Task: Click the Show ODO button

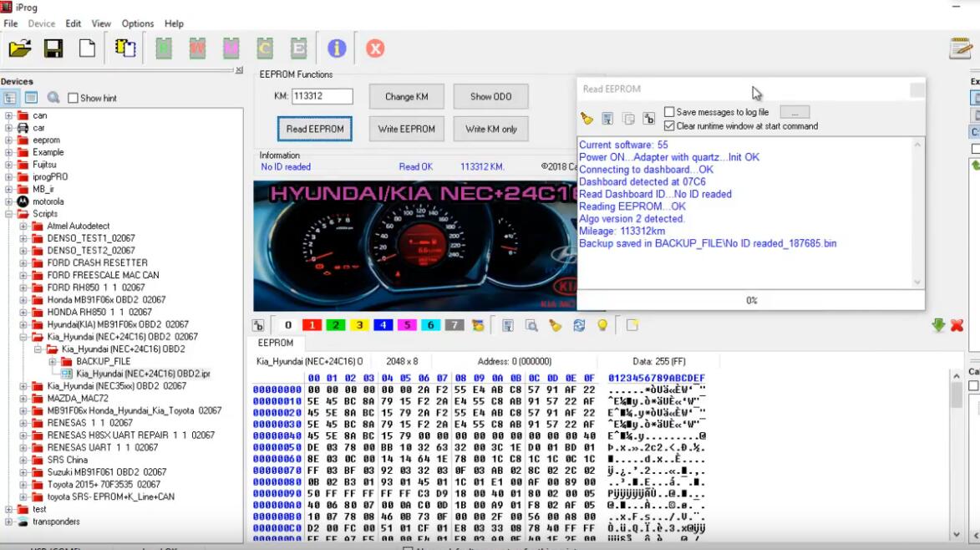Action: coord(490,96)
